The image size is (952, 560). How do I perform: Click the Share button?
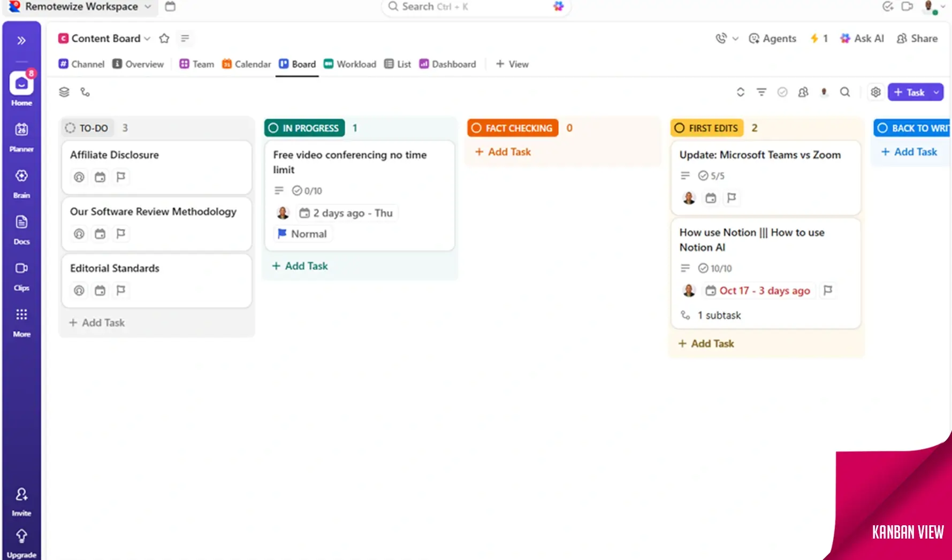917,39
